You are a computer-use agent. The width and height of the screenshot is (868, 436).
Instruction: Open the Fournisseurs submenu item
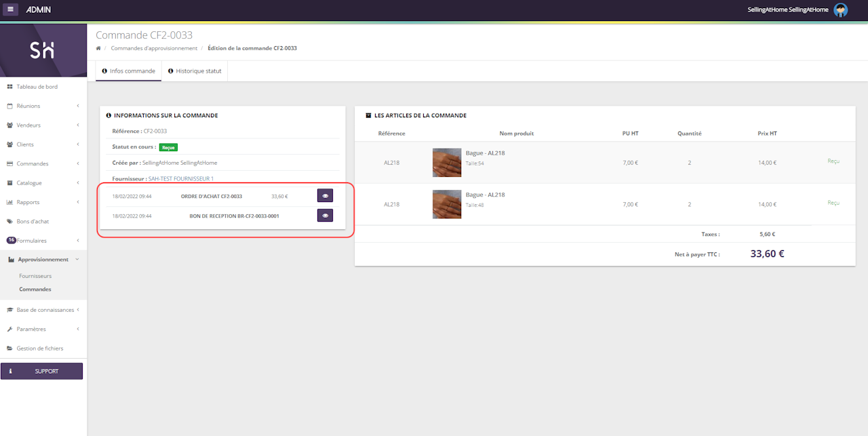point(35,276)
